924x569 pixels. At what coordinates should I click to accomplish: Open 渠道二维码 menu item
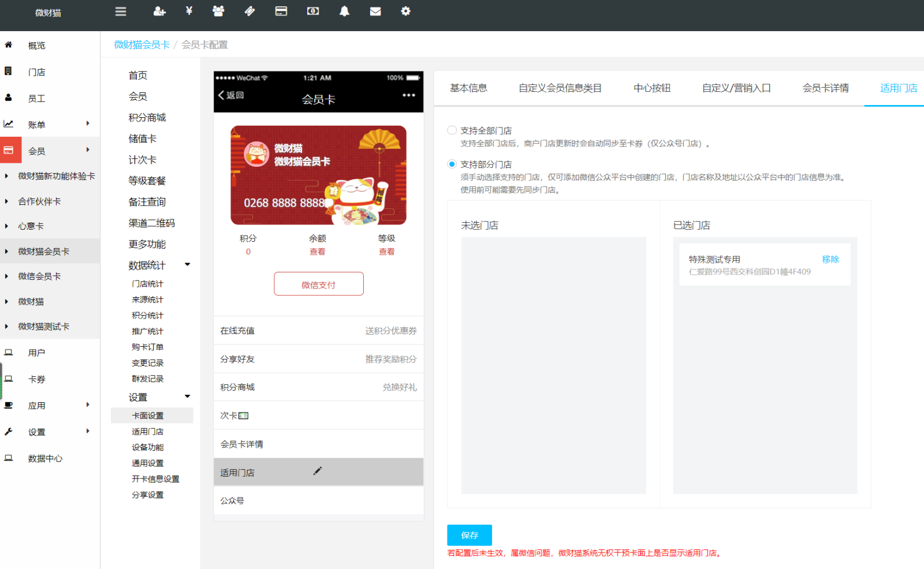pyautogui.click(x=152, y=223)
